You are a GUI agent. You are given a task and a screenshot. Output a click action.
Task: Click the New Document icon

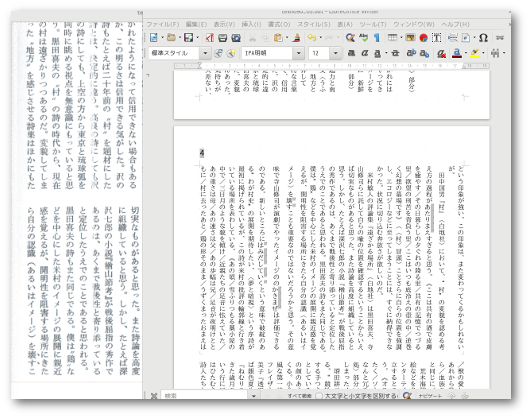153,38
